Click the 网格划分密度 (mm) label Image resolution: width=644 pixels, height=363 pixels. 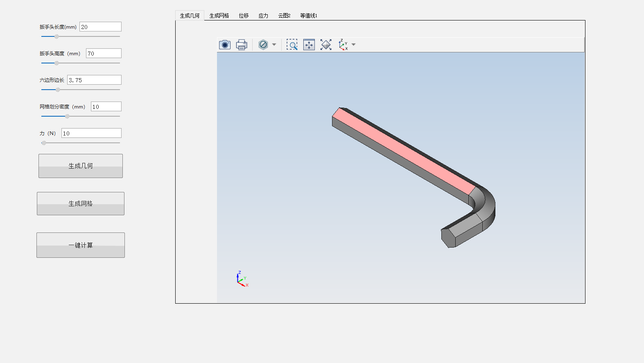[62, 107]
